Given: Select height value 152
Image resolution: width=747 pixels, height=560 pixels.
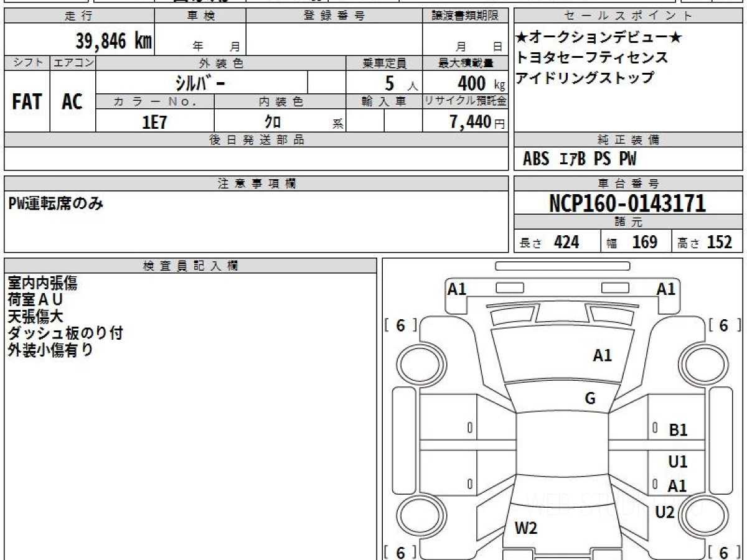Looking at the screenshot, I should [720, 242].
